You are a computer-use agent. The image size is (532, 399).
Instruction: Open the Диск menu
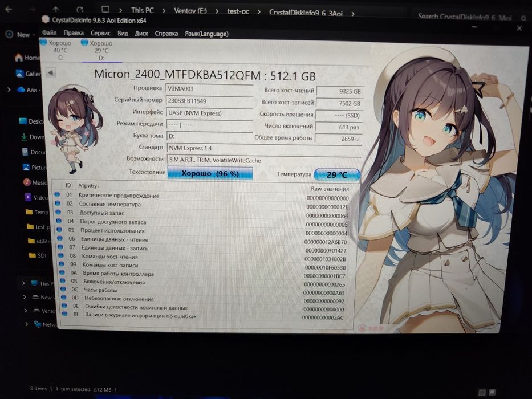[x=141, y=34]
